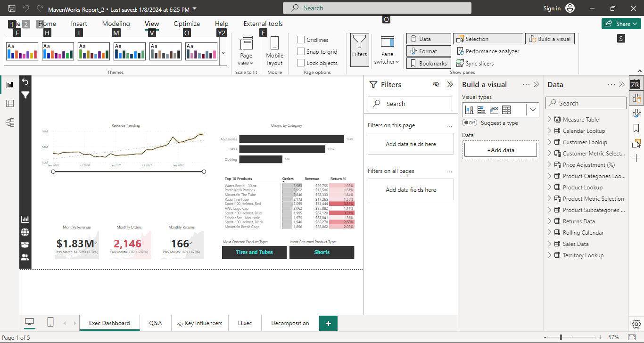Click the back arrow on report canvas
Screen dimensions: 644x343
[x=25, y=82]
